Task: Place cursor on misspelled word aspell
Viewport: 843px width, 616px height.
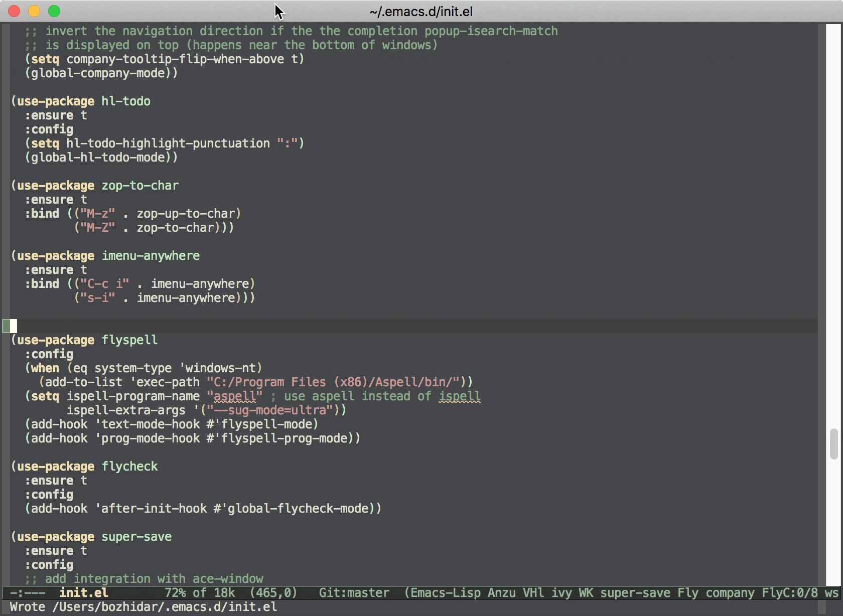Action: pyautogui.click(x=234, y=396)
